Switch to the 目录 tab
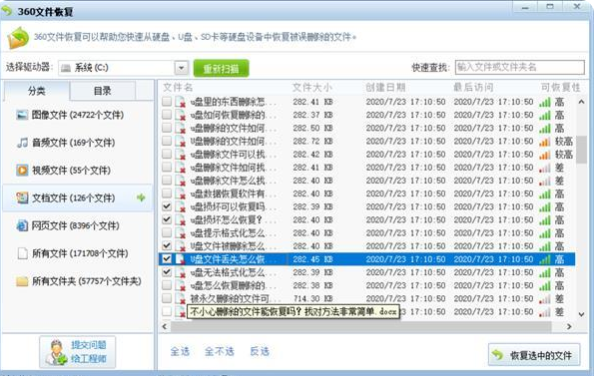The height and width of the screenshot is (376, 596). point(102,91)
